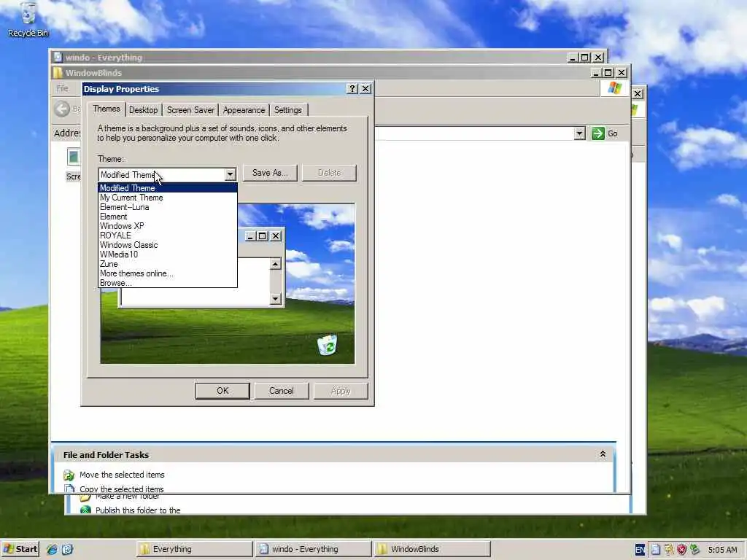Screen dimensions: 747x560
Task: Click the Publish this folder globe icon
Action: click(85, 510)
